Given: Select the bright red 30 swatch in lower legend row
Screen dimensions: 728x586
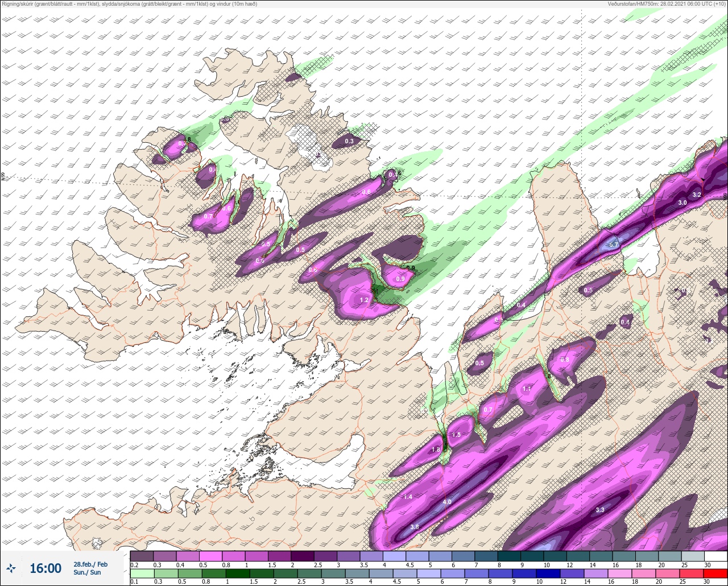Looking at the screenshot, I should click(x=715, y=573).
